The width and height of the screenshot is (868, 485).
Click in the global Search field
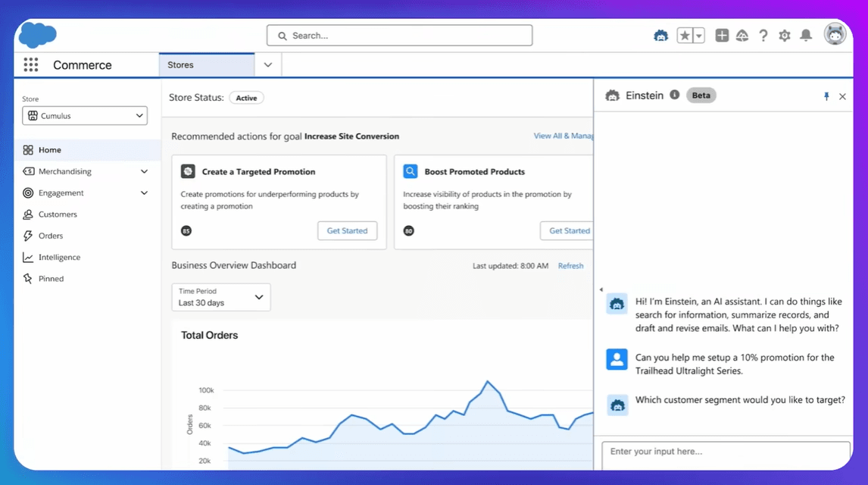[399, 36]
